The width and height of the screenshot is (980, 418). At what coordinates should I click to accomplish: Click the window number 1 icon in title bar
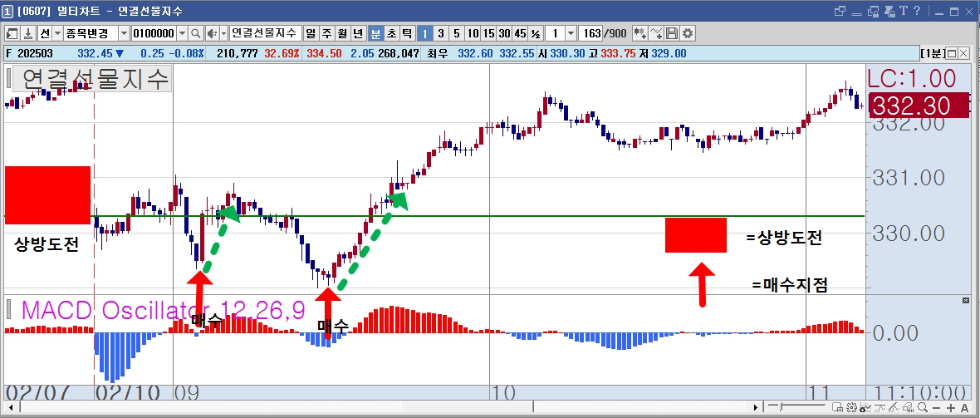(x=7, y=12)
